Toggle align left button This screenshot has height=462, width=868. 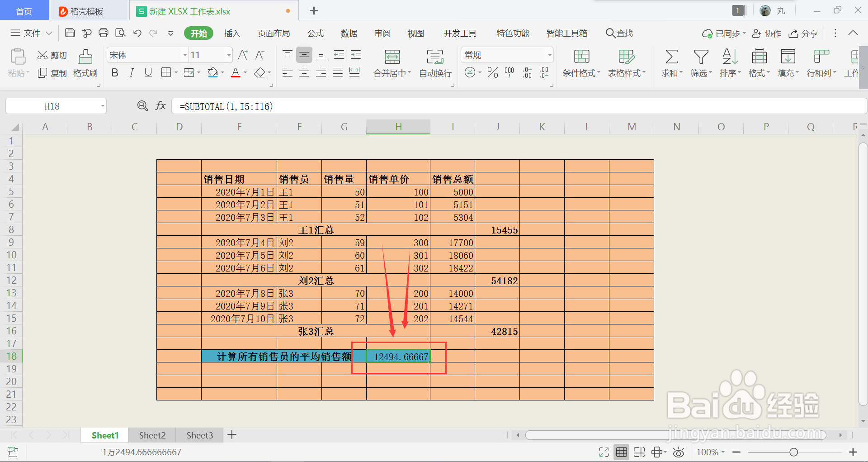point(288,72)
